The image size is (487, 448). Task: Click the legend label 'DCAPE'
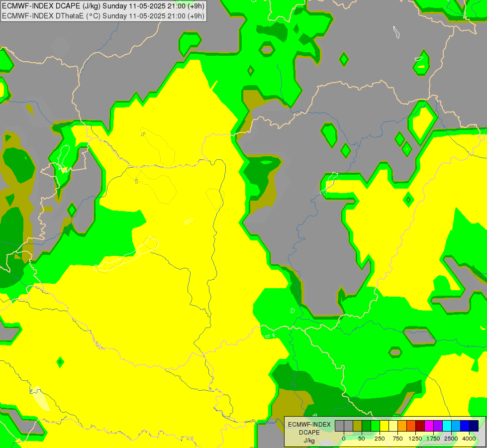(x=309, y=433)
